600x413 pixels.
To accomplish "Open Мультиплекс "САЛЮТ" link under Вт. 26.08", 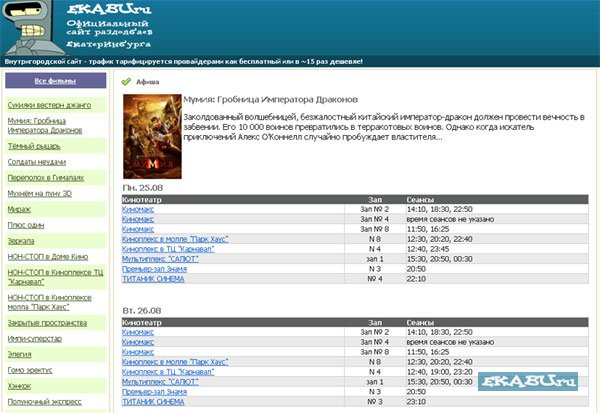I will [160, 382].
